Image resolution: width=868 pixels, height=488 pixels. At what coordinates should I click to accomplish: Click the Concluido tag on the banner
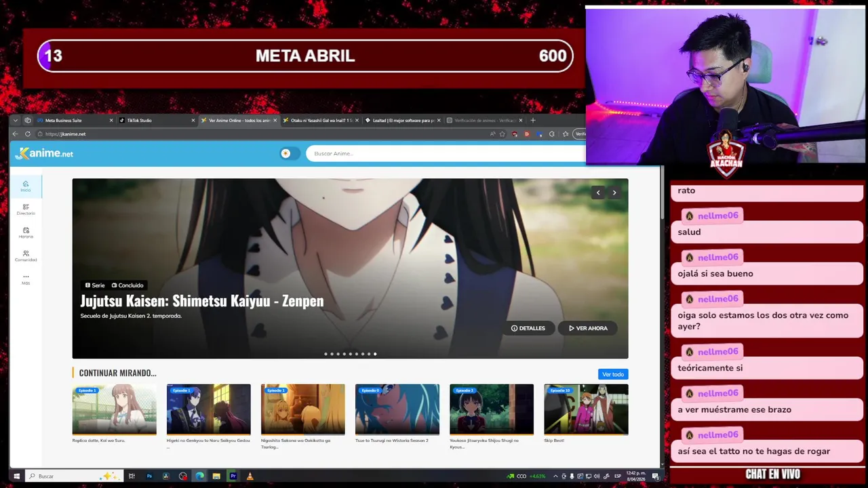point(127,285)
